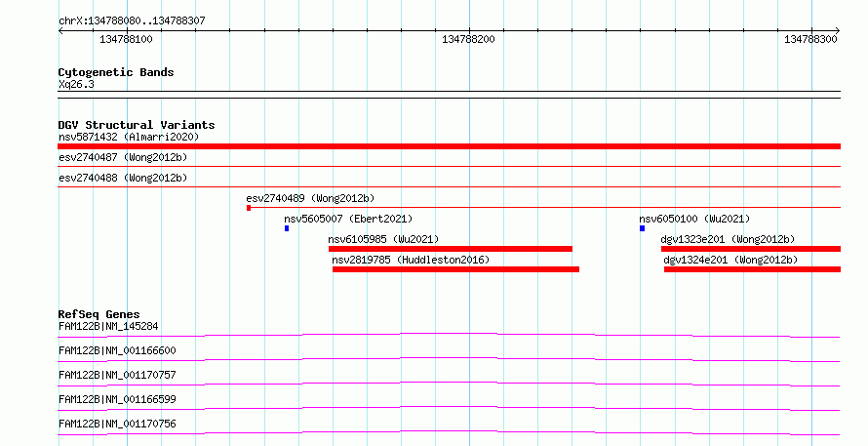Open variant nsv5605007 (Ebert2021) label
The image size is (868, 446).
348,219
